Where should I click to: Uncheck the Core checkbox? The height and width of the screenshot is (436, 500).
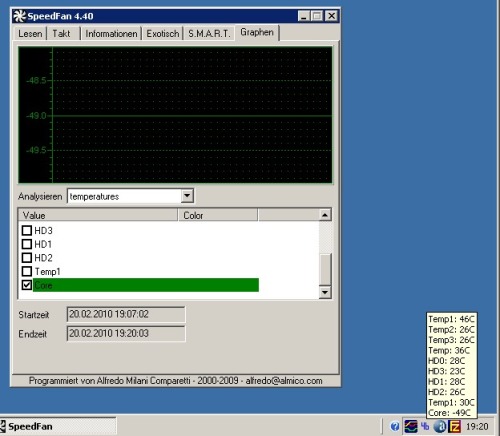tap(27, 285)
